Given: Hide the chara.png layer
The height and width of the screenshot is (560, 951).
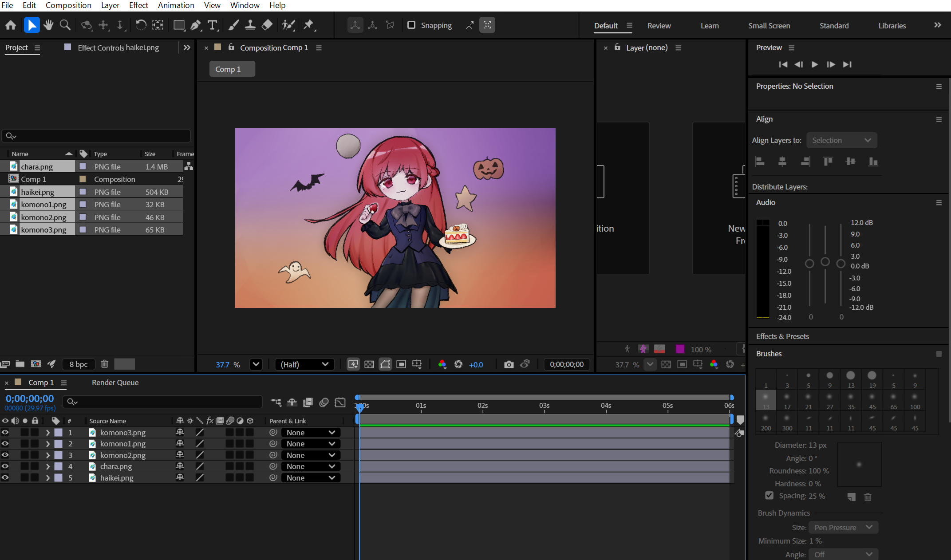Looking at the screenshot, I should pos(5,466).
